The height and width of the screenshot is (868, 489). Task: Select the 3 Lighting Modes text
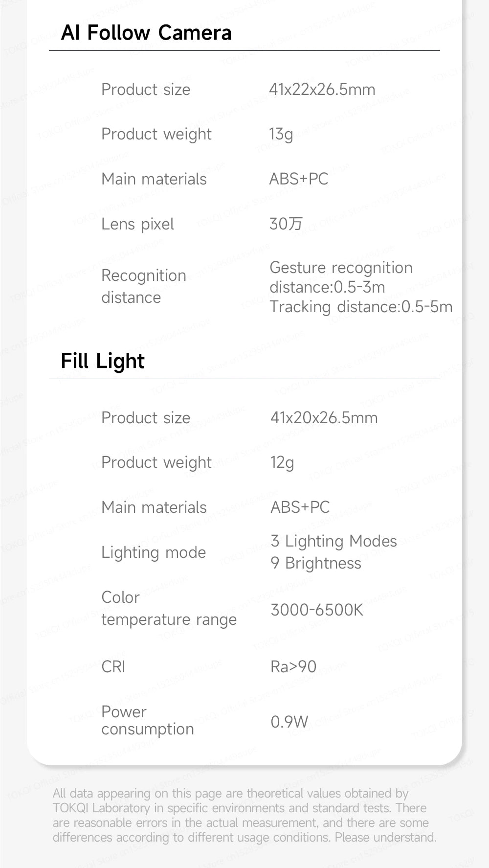click(333, 541)
